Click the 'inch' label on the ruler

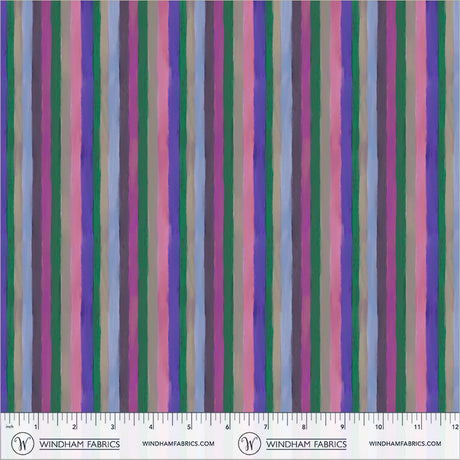[x=9, y=427]
